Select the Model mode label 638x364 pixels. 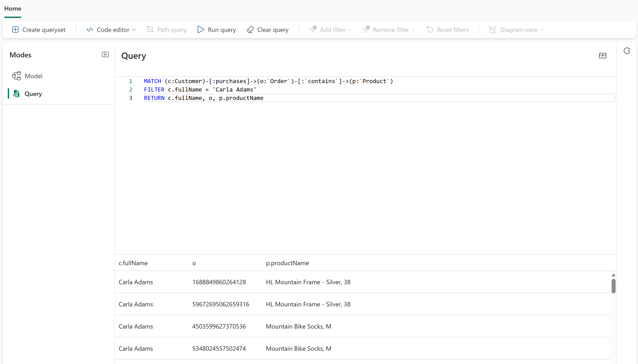pyautogui.click(x=33, y=76)
